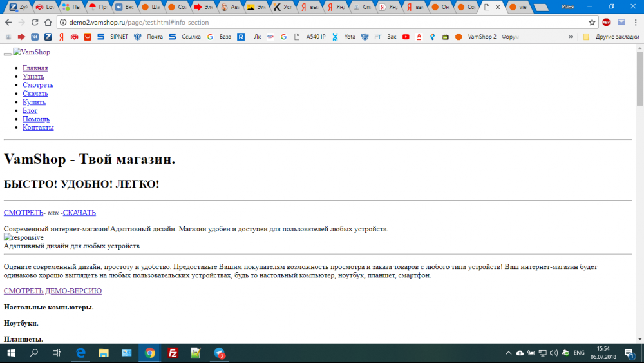644x363 pixels.
Task: Open Telegram from the taskbar
Action: coord(220,353)
